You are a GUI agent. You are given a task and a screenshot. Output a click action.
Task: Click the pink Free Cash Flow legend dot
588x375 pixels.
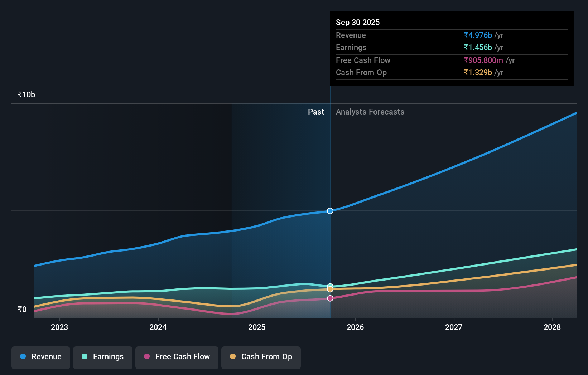click(x=146, y=357)
